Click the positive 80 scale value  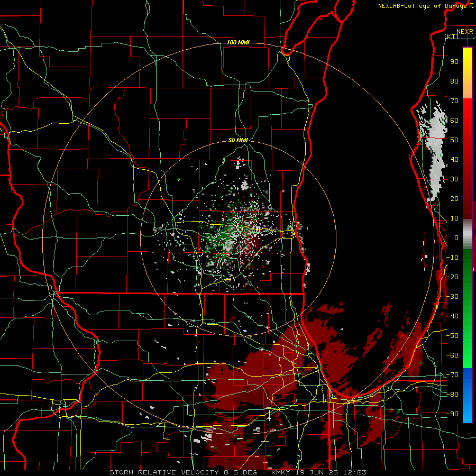tap(454, 81)
